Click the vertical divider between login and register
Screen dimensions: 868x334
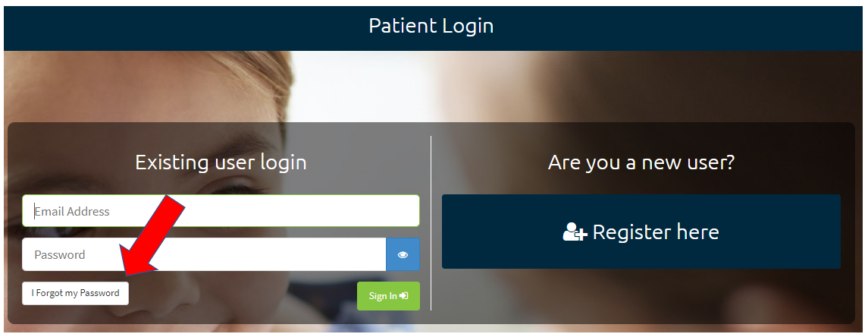coord(431,222)
